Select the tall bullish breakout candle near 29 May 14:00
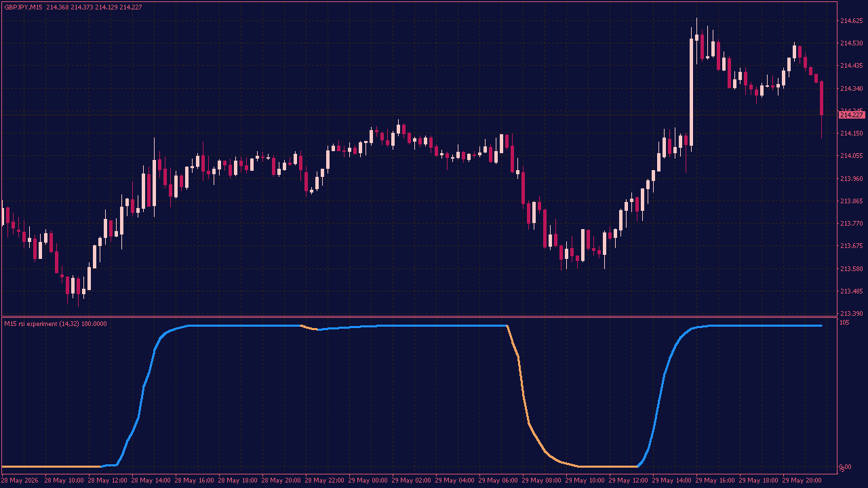This screenshot has height=488, width=868. pos(692,91)
